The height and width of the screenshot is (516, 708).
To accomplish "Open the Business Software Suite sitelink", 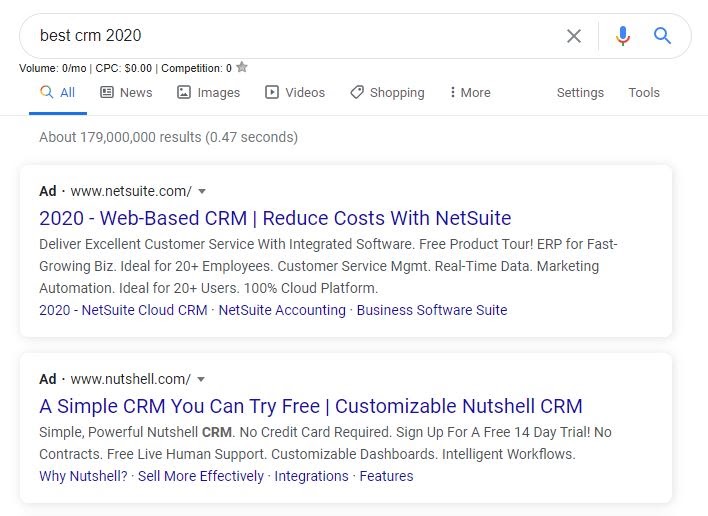I will [x=432, y=310].
